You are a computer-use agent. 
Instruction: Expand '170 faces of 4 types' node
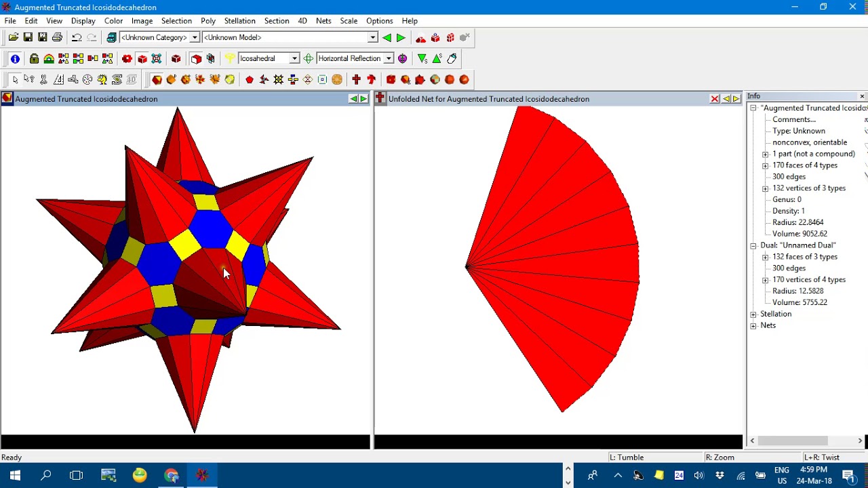coord(766,165)
